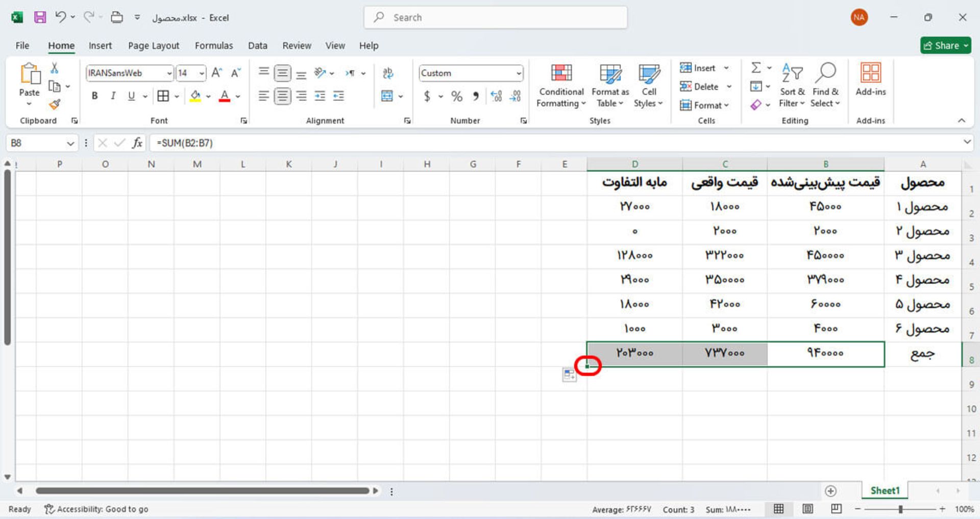Click the Auto Fill Options icon
Viewport: 980px width, 519px height.
click(569, 375)
